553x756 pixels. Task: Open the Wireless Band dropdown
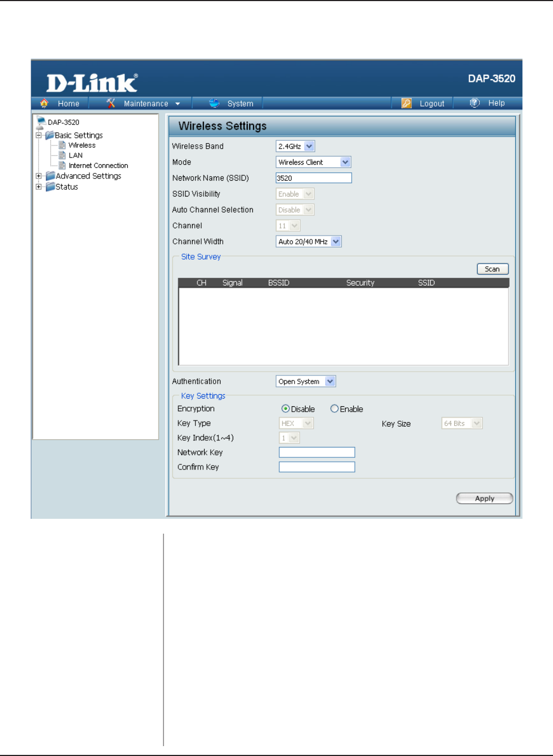tap(295, 146)
